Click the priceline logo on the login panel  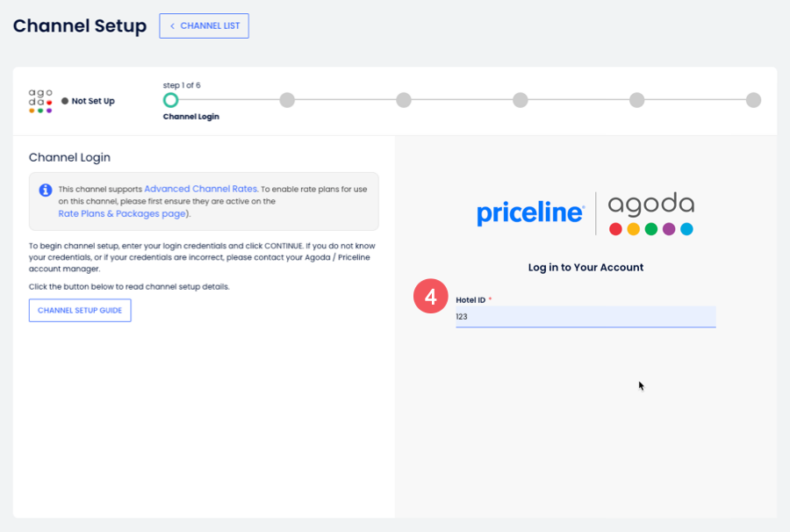[530, 211]
